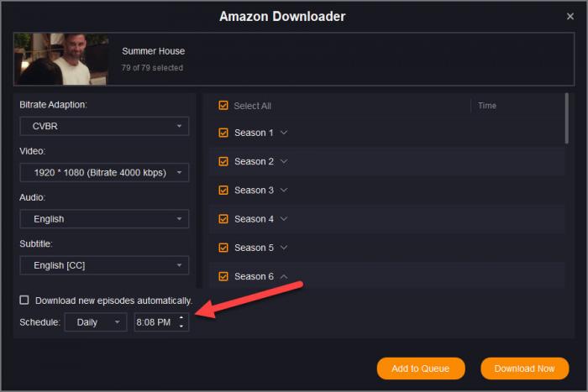Enable Download new episodes automatically
The image size is (588, 392).
24,301
